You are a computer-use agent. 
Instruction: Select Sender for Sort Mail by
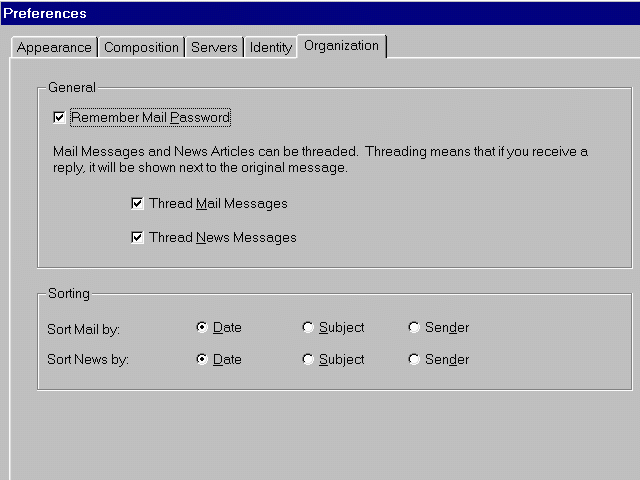[414, 328]
